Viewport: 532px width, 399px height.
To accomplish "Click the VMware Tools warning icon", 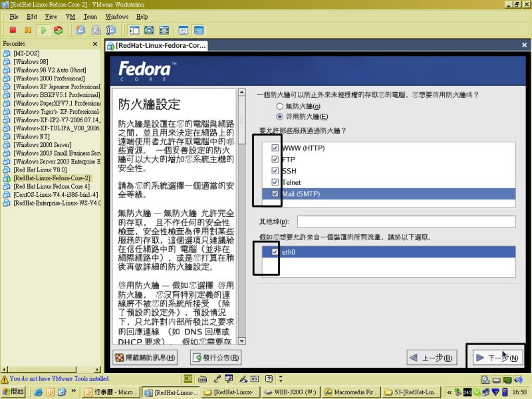I will click(x=5, y=379).
